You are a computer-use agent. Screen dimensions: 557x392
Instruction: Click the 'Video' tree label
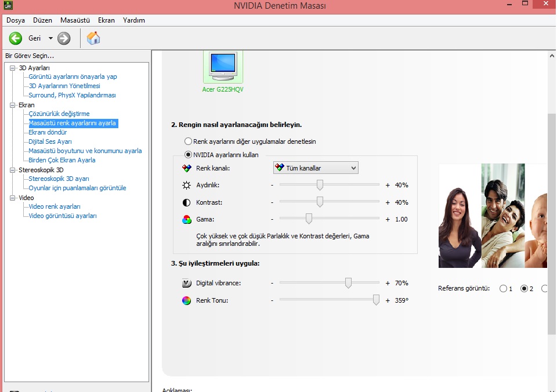(x=26, y=198)
